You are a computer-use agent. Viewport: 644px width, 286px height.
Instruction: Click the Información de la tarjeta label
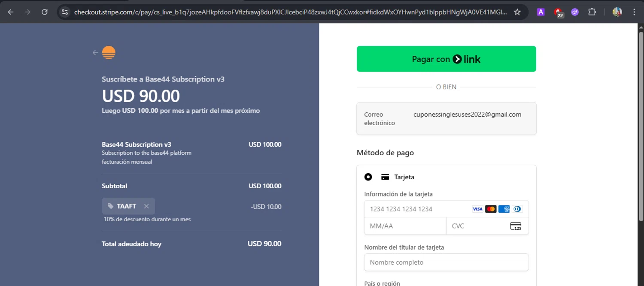click(398, 194)
